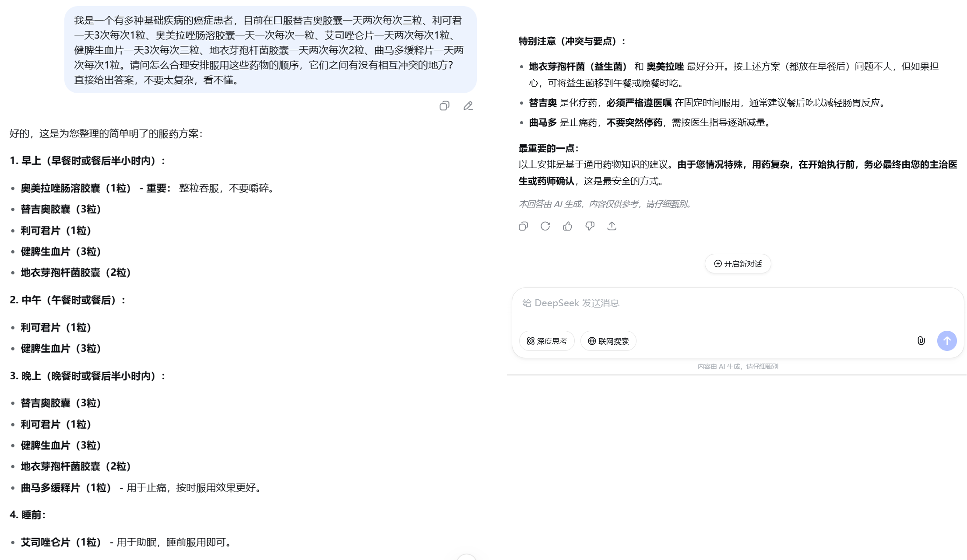Share the response via share icon
Image resolution: width=967 pixels, height=560 pixels.
pos(612,226)
